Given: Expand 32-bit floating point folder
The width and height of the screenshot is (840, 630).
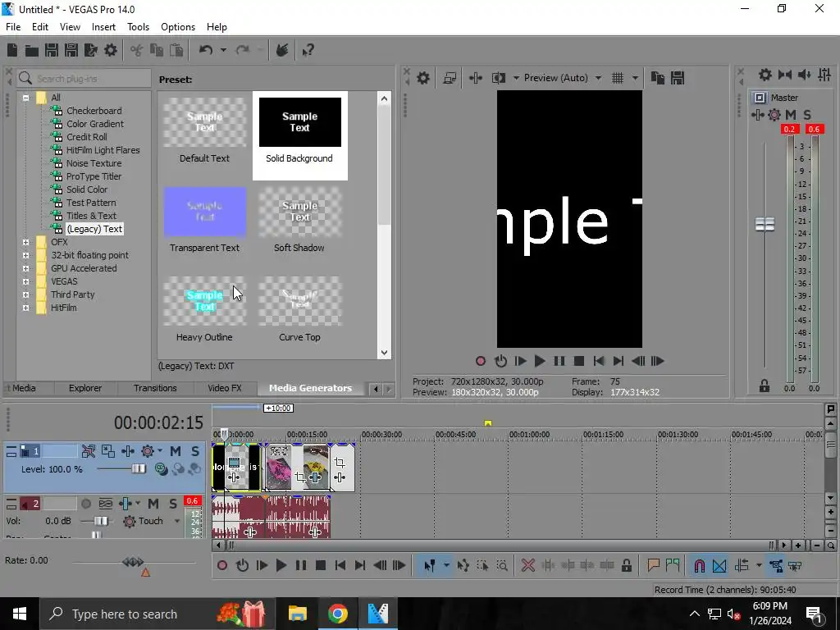Looking at the screenshot, I should click(x=25, y=256).
